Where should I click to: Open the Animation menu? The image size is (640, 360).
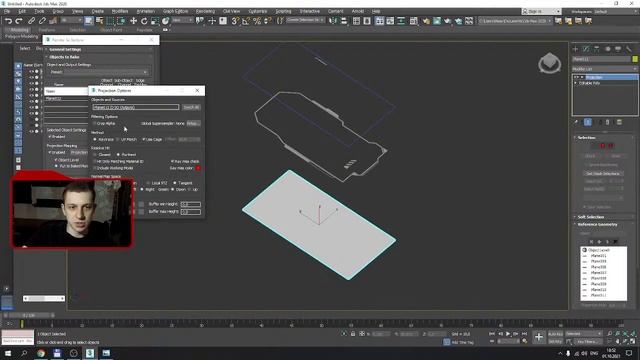pyautogui.click(x=145, y=11)
